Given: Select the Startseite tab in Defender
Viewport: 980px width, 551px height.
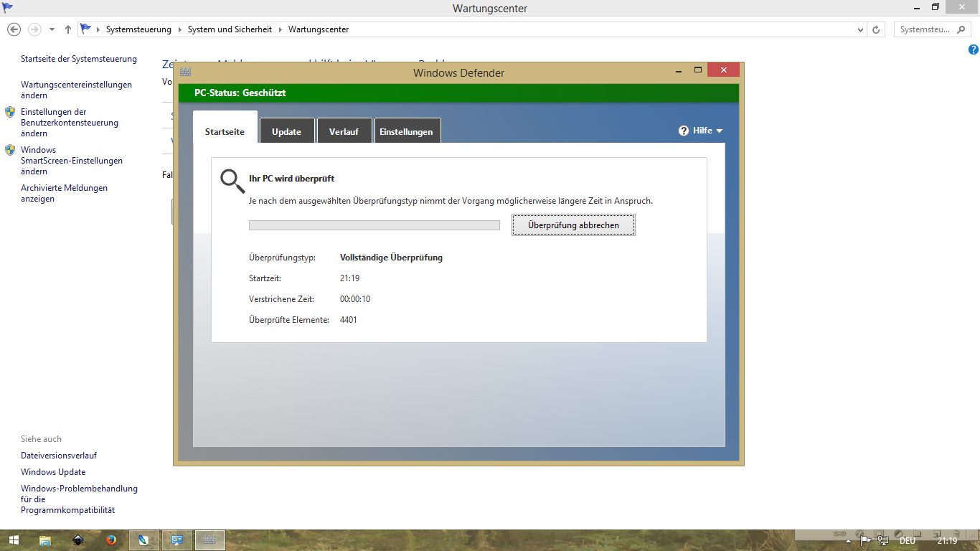Looking at the screenshot, I should [225, 132].
